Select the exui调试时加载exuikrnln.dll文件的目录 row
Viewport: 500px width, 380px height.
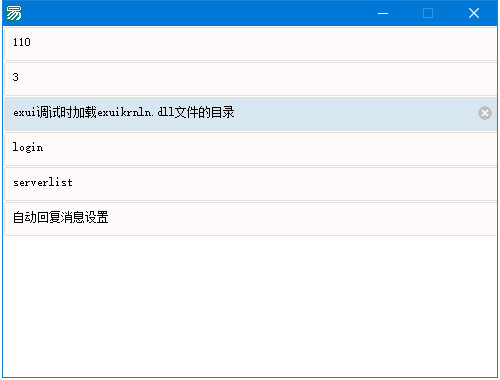pos(251,114)
